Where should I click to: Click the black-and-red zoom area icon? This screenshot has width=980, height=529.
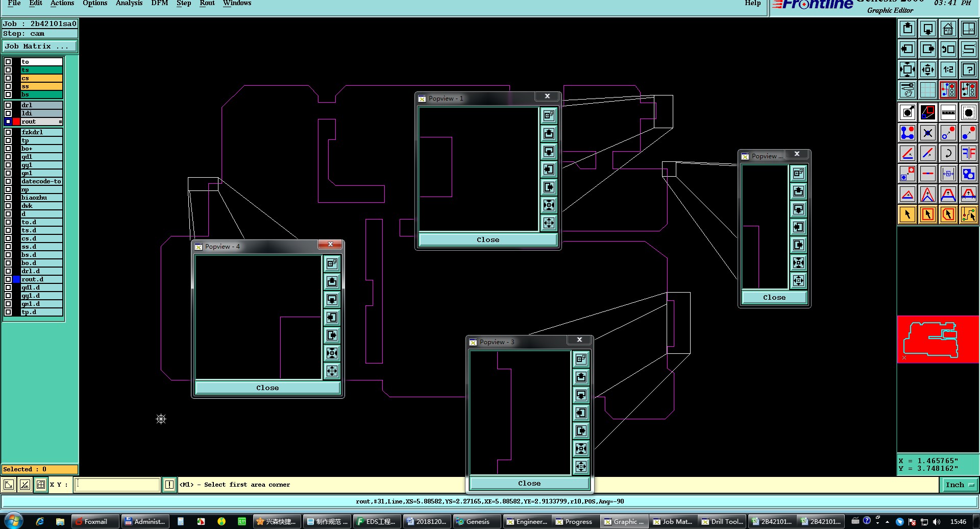point(928,112)
